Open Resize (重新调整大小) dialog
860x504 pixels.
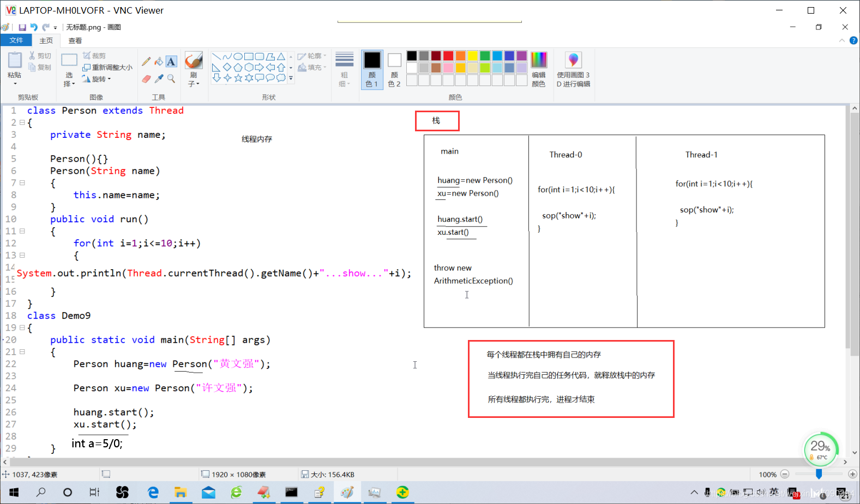click(x=107, y=67)
